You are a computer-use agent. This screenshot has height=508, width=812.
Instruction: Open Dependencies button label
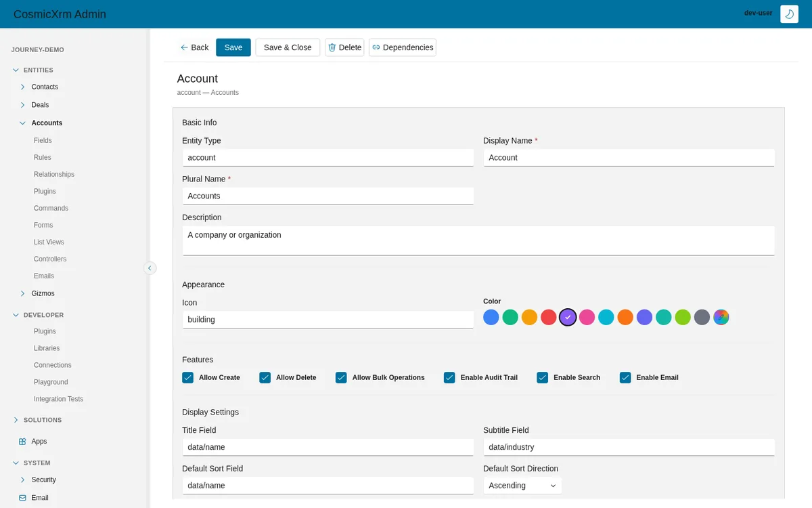click(408, 47)
